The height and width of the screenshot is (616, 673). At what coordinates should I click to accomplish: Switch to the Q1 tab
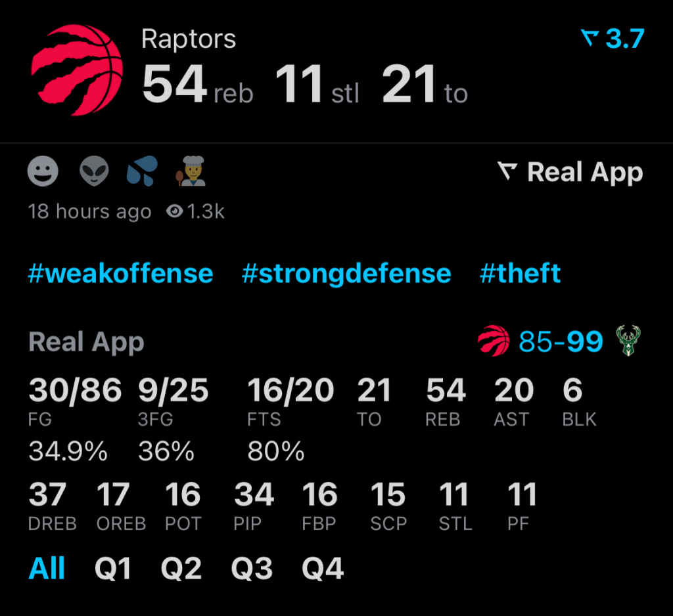pyautogui.click(x=113, y=568)
